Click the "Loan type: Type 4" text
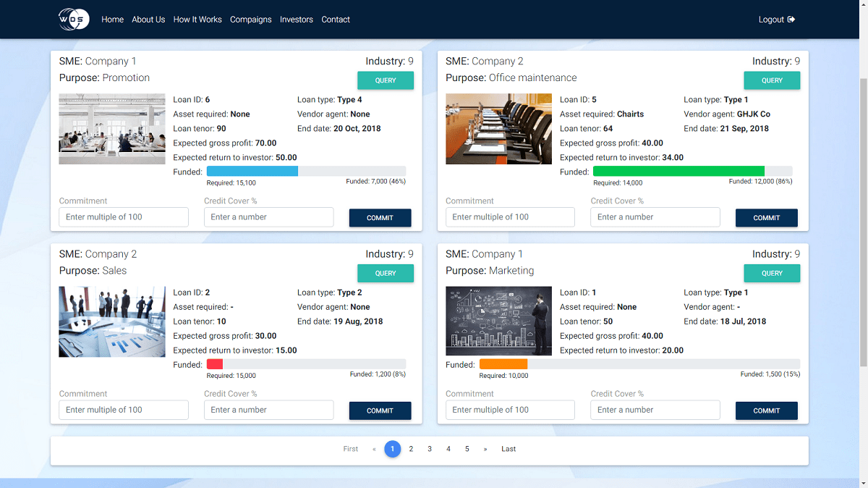This screenshot has width=868, height=488. [x=330, y=99]
